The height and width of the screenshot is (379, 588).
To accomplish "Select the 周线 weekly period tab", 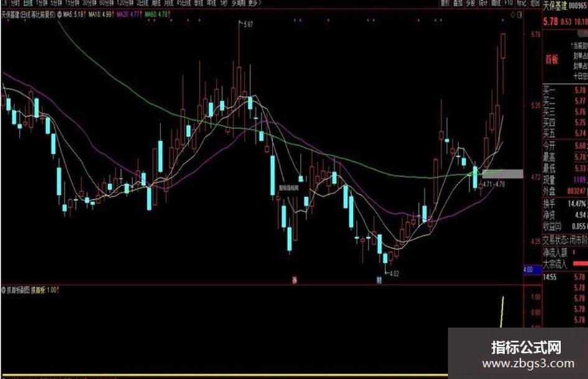I will coord(156,3).
